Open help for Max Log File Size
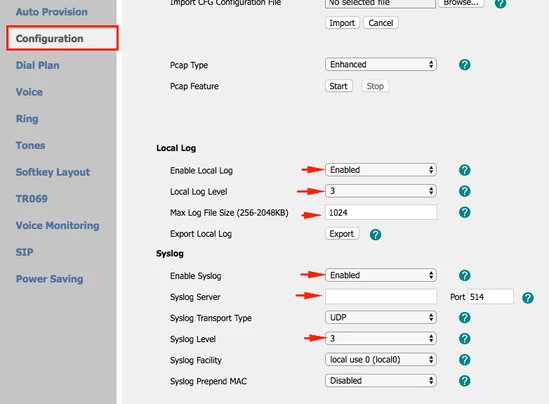Viewport: 549px width, 404px height. (464, 213)
